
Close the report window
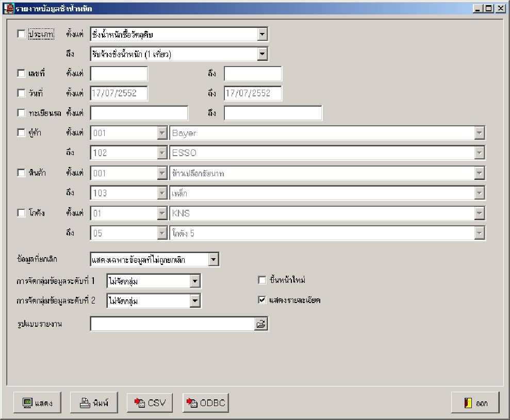(x=500, y=8)
